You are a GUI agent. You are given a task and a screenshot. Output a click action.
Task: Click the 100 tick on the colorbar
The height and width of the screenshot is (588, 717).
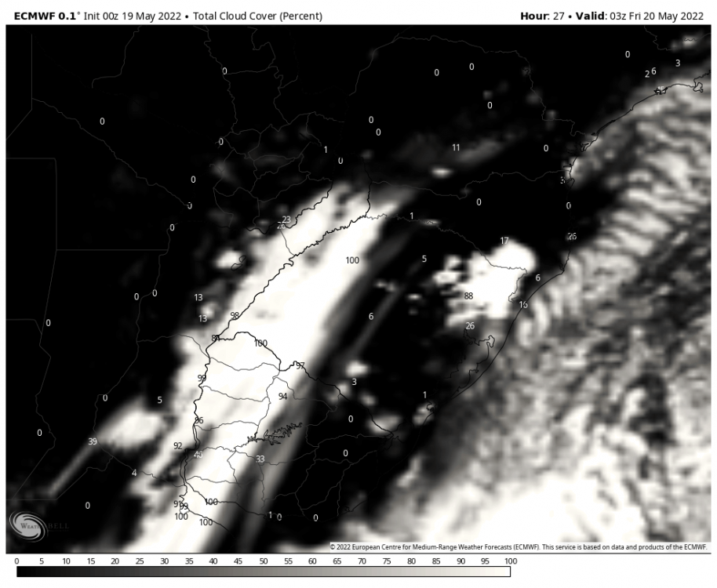(x=509, y=561)
